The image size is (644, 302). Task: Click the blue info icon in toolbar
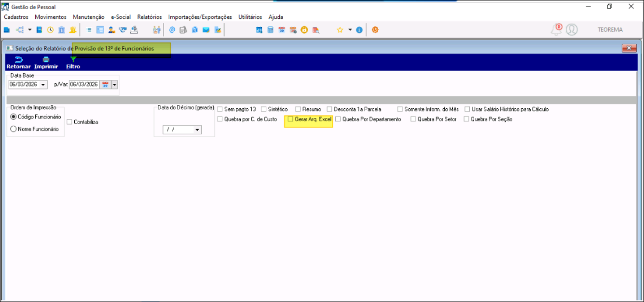tap(359, 30)
